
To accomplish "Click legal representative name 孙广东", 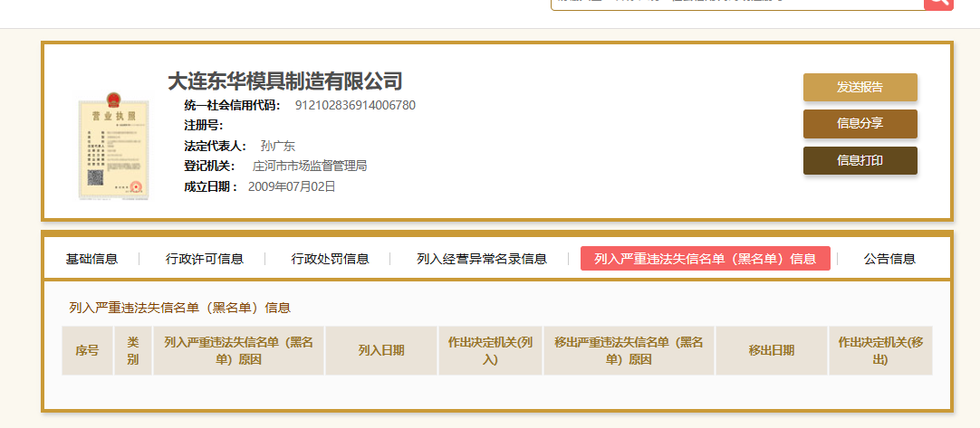I will [x=277, y=147].
